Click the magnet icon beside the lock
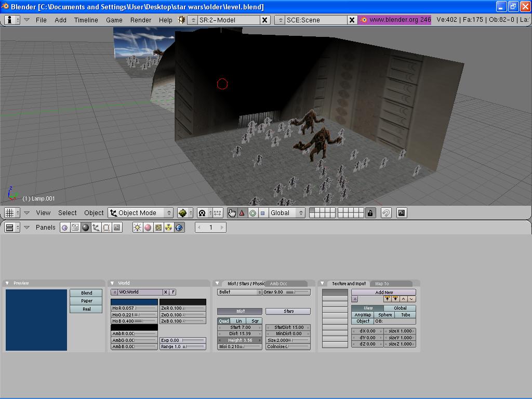 386,213
